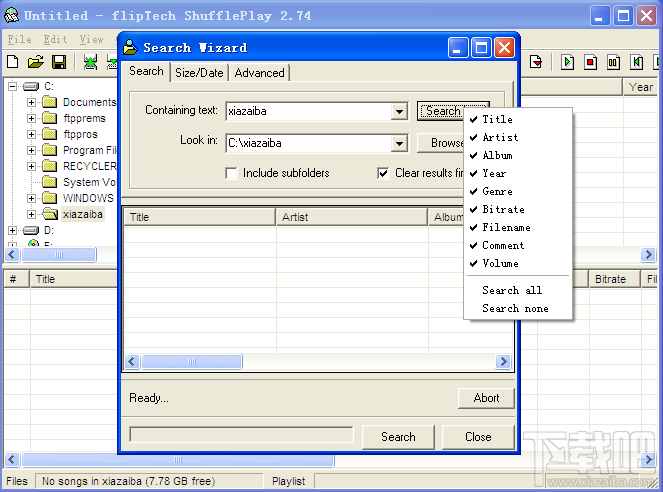Click the bottom Search button
Screen dimensions: 663x492
point(398,437)
